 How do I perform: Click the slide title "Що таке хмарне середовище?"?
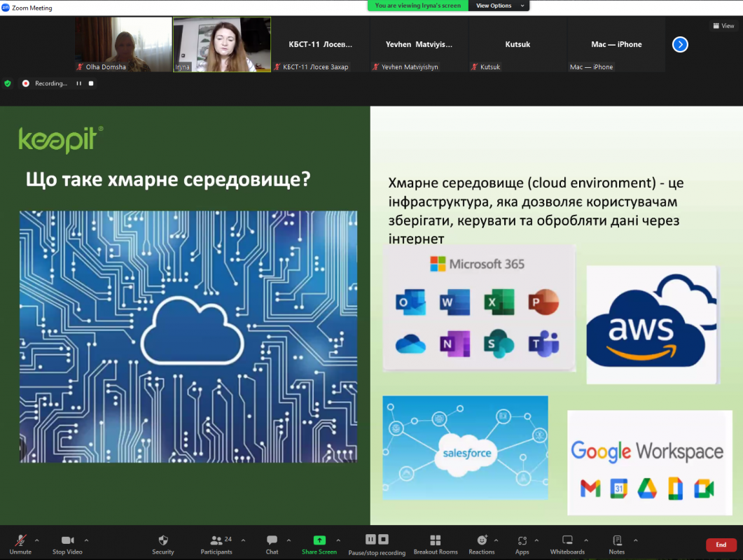click(x=168, y=179)
